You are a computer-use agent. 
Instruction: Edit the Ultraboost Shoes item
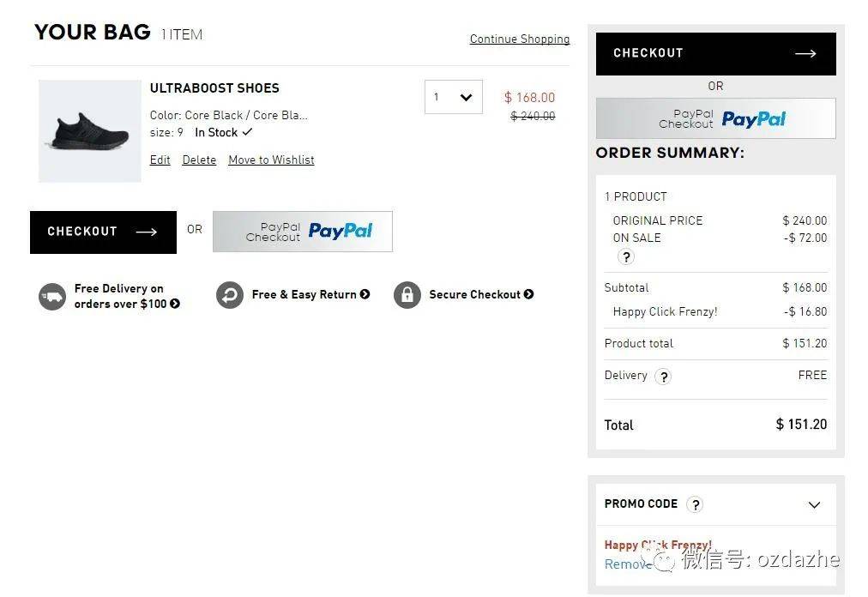tap(160, 160)
